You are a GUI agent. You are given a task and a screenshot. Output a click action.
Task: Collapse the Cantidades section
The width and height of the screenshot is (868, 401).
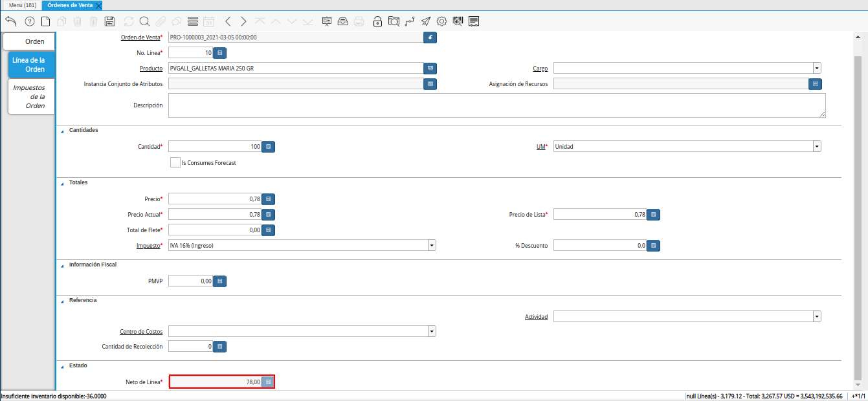click(63, 131)
